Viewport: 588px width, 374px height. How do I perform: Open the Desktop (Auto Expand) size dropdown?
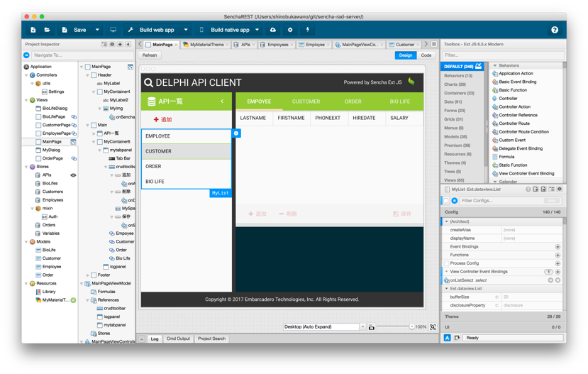point(362,326)
